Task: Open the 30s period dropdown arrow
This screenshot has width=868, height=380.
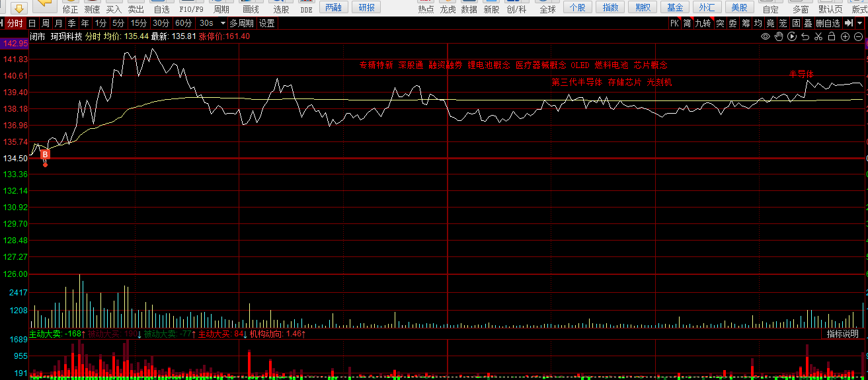Action: tap(223, 23)
